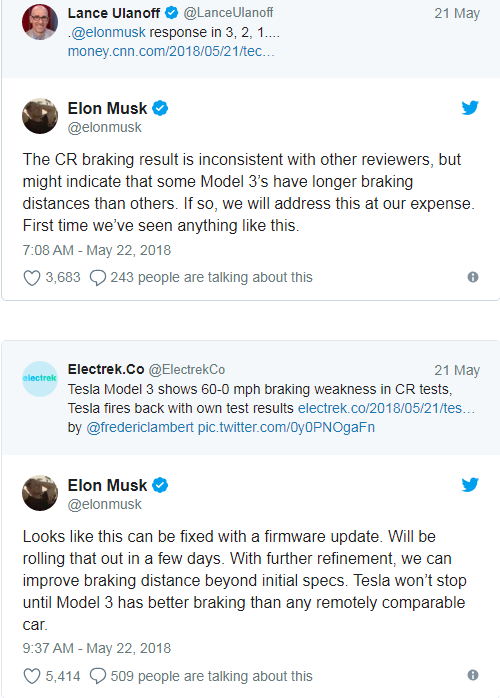The width and height of the screenshot is (500, 698).
Task: Click the Twitter bird icon on second tweet
Action: pyautogui.click(x=470, y=484)
